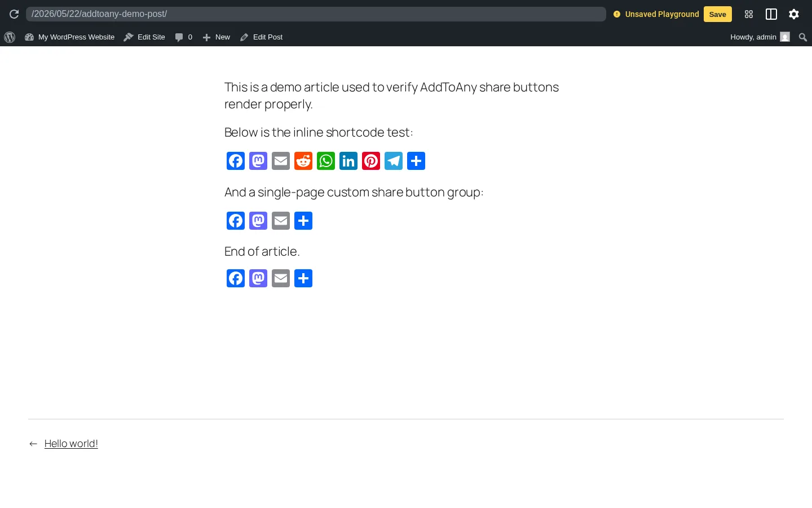The image size is (812, 508).
Task: Click the Mastodon icon below End of article
Action: pyautogui.click(x=258, y=278)
